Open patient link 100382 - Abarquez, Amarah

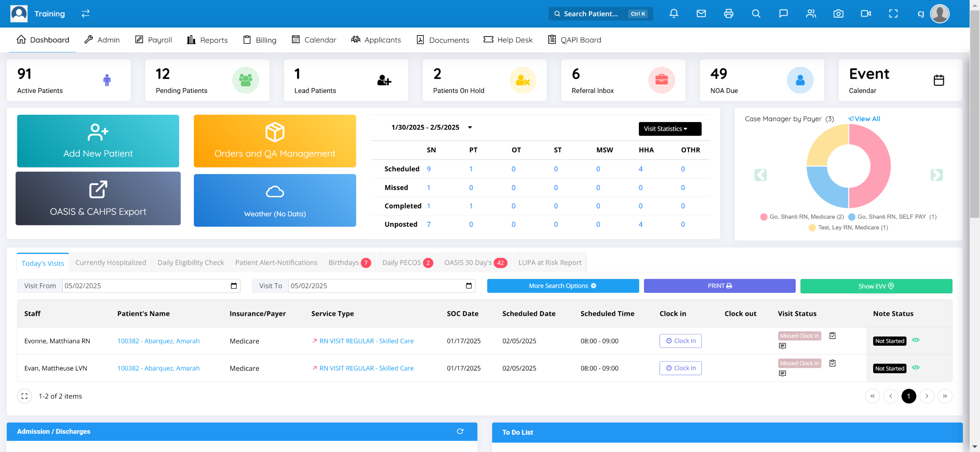pyautogui.click(x=158, y=341)
